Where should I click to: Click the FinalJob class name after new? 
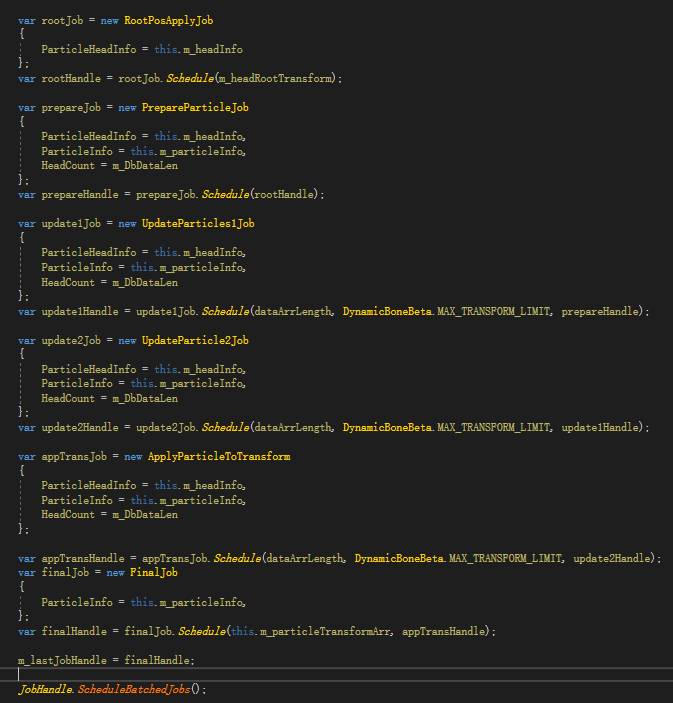(x=154, y=573)
